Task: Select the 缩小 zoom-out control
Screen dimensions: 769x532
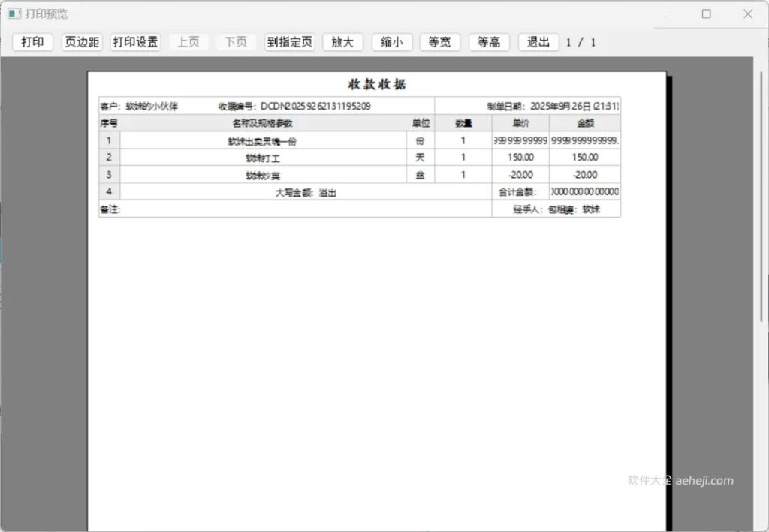Action: click(391, 42)
